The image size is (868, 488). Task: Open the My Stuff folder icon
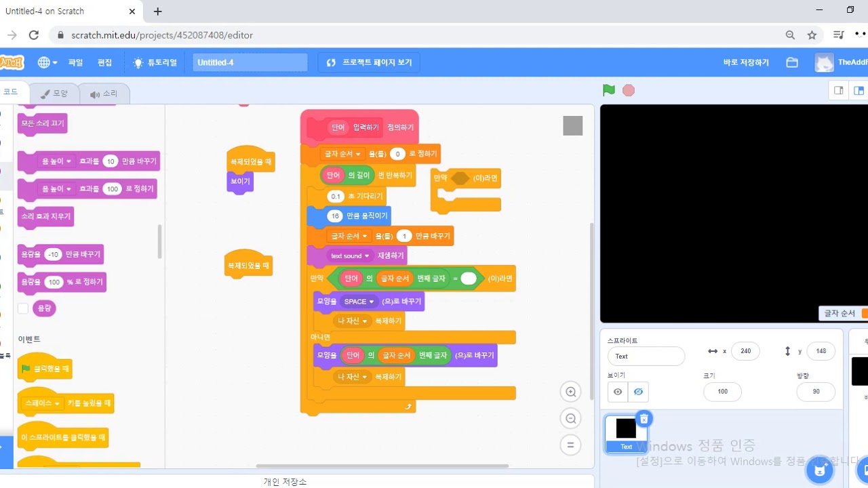[x=792, y=62]
